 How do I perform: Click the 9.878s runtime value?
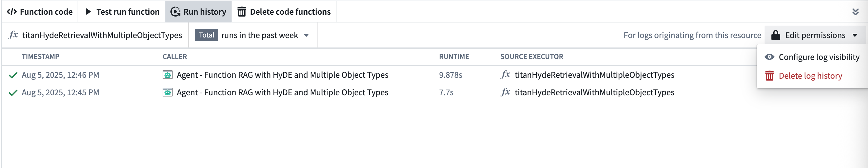point(451,75)
